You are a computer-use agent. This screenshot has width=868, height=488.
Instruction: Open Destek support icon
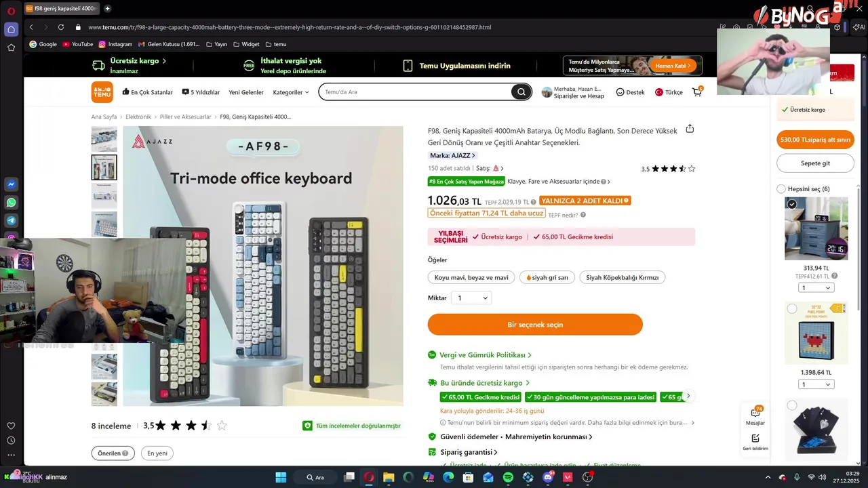[x=630, y=92]
